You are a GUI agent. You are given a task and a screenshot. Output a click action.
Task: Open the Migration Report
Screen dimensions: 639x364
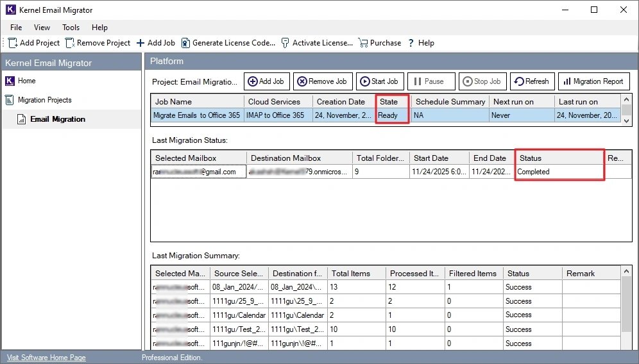[x=593, y=81]
